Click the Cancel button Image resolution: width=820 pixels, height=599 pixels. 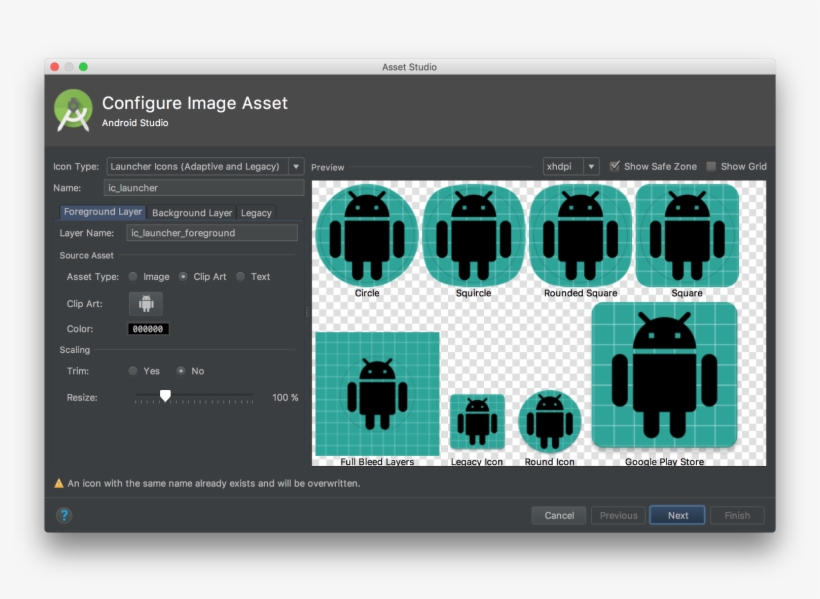559,515
